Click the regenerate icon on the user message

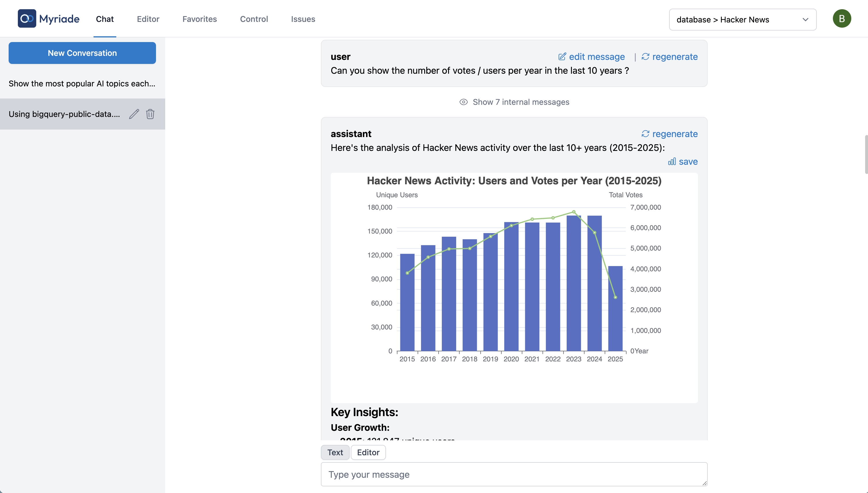[x=645, y=56]
